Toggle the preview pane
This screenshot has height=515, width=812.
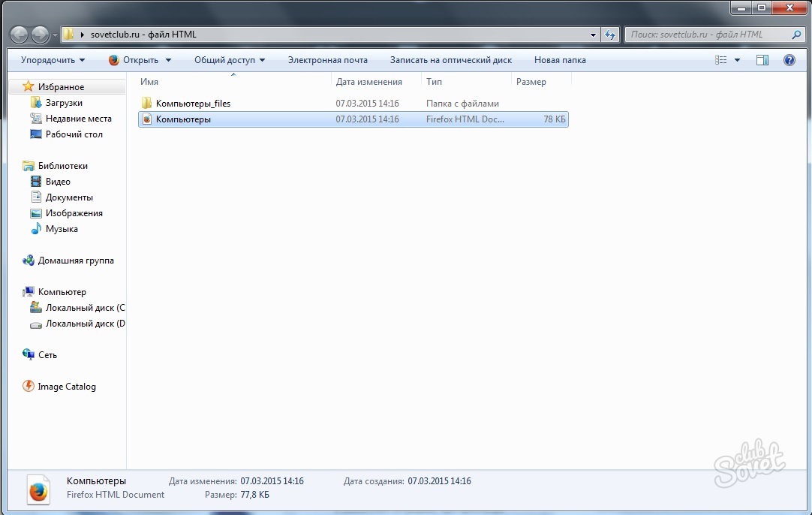(x=762, y=60)
